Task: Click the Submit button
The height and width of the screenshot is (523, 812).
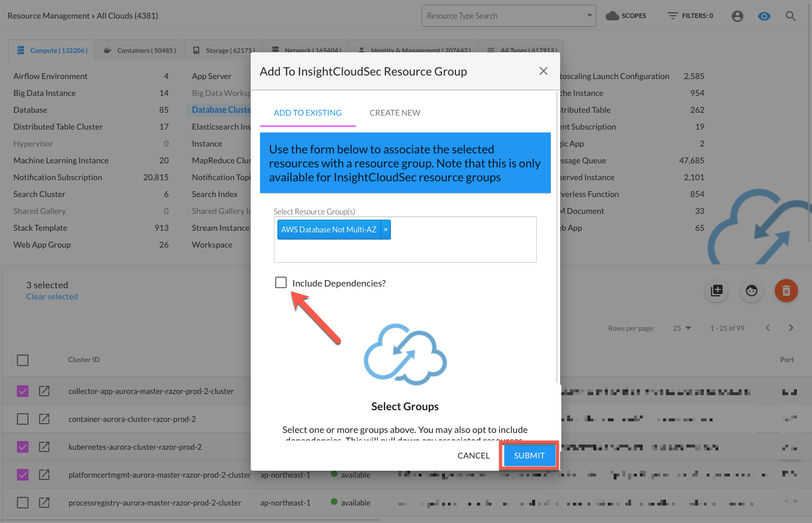Action: point(529,456)
